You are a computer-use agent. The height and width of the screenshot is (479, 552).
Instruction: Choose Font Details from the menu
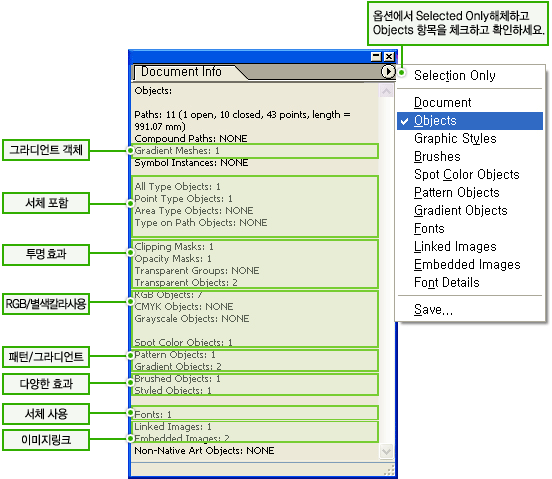click(x=446, y=282)
